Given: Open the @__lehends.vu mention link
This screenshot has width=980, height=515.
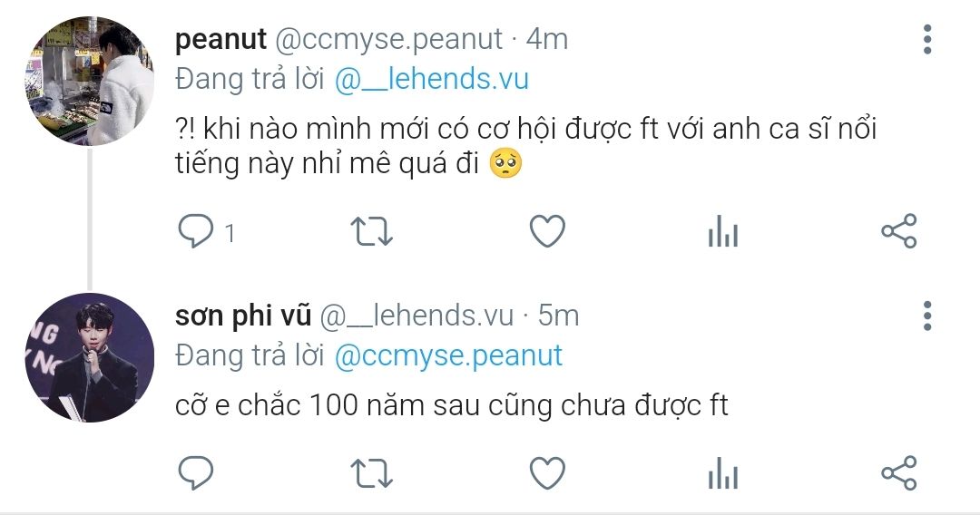Looking at the screenshot, I should coord(432,80).
